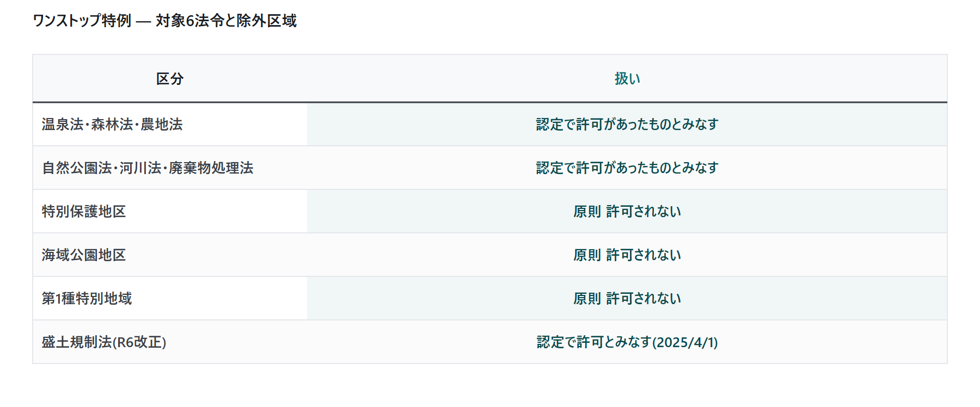Click 原則 許可されない in 海域公園地区 row

627,255
